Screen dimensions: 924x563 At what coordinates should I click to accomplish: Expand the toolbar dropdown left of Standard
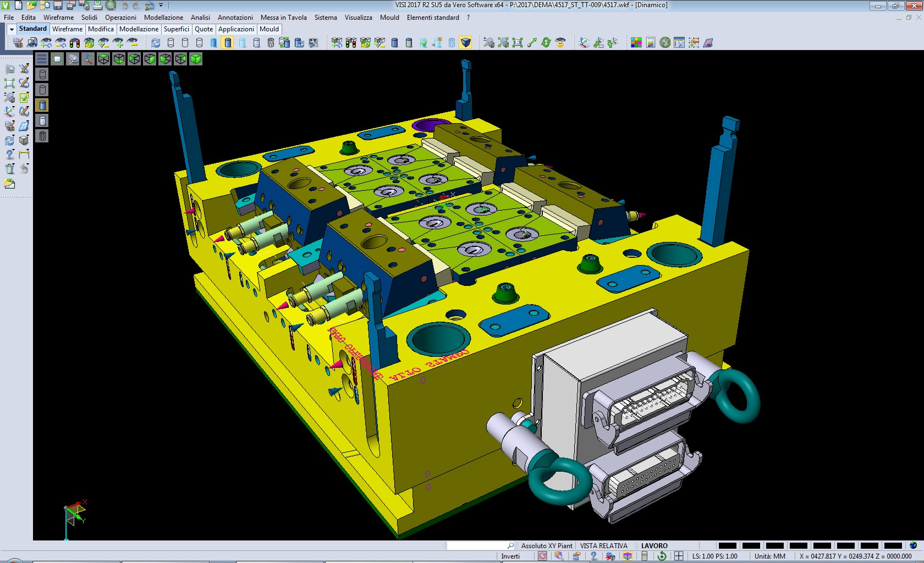click(x=11, y=29)
